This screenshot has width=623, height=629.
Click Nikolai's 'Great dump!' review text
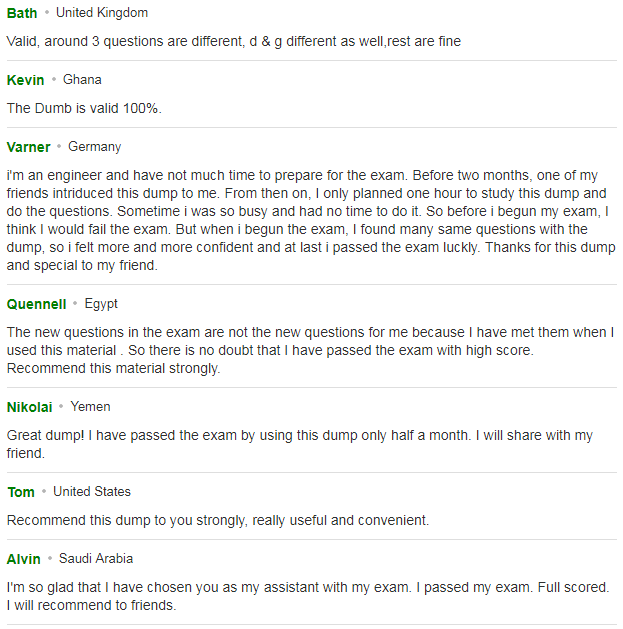point(300,444)
